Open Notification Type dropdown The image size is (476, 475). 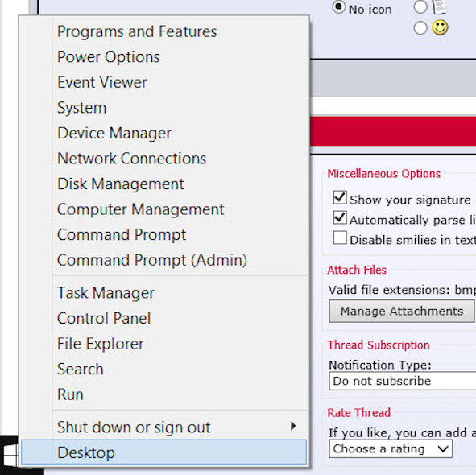(403, 381)
